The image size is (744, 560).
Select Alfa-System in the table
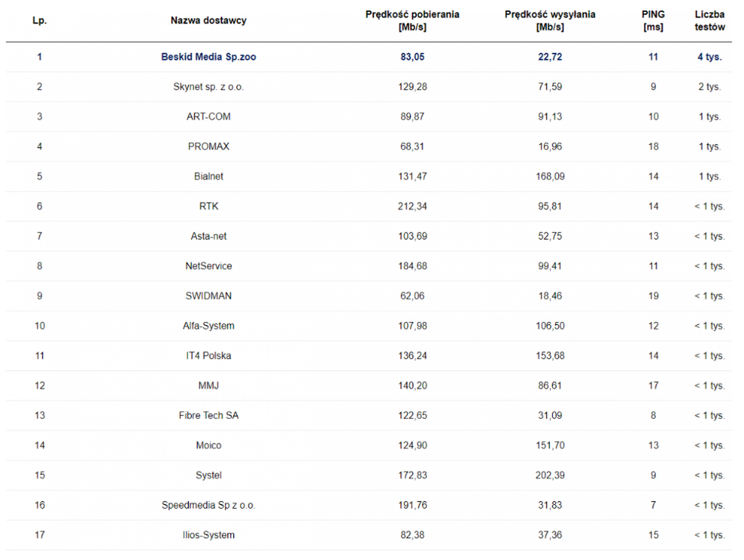208,326
